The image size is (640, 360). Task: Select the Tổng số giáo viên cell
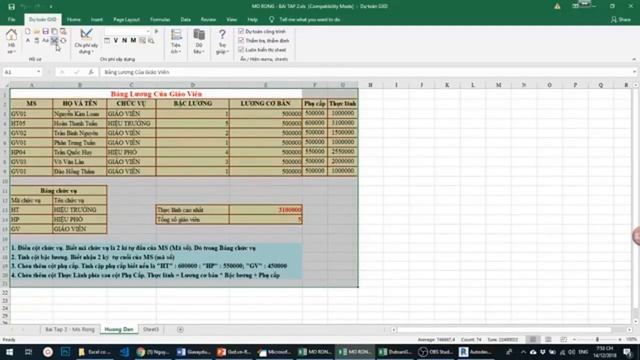coord(193,220)
